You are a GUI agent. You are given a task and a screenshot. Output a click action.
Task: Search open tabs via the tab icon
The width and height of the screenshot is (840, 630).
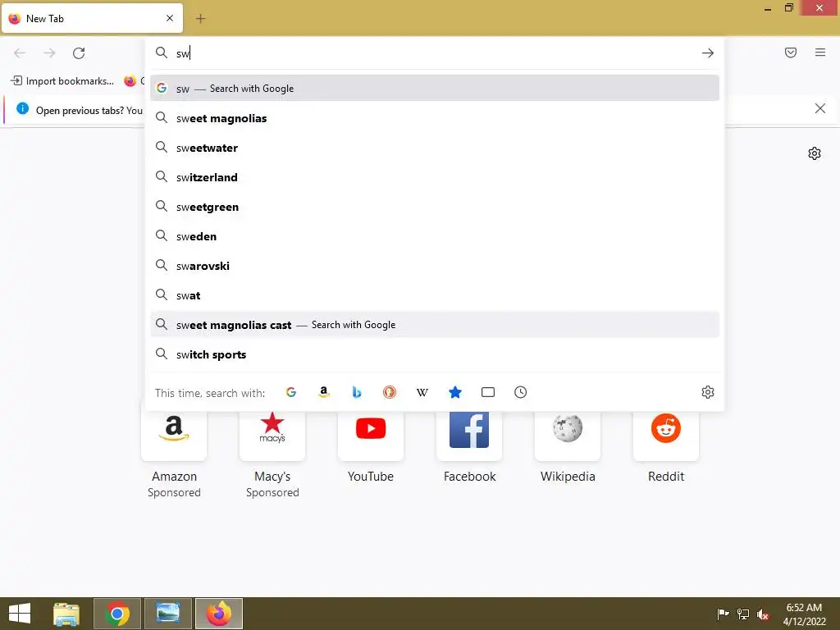(488, 392)
